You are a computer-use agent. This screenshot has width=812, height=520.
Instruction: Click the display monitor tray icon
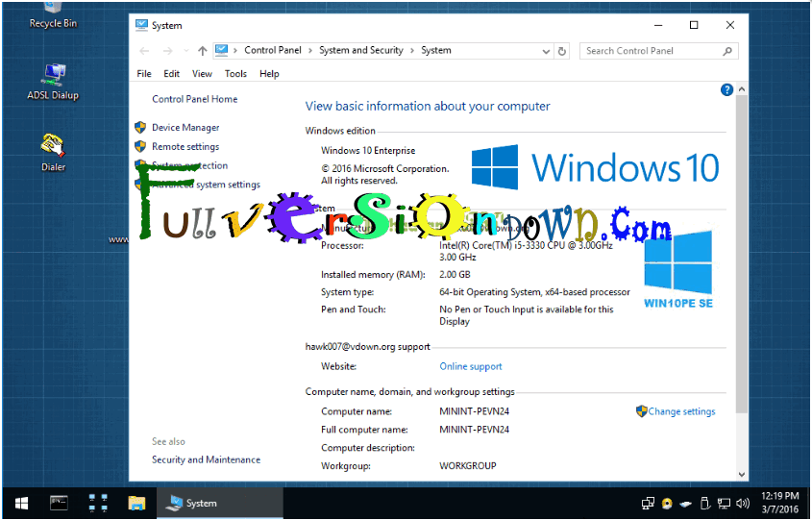[x=724, y=503]
